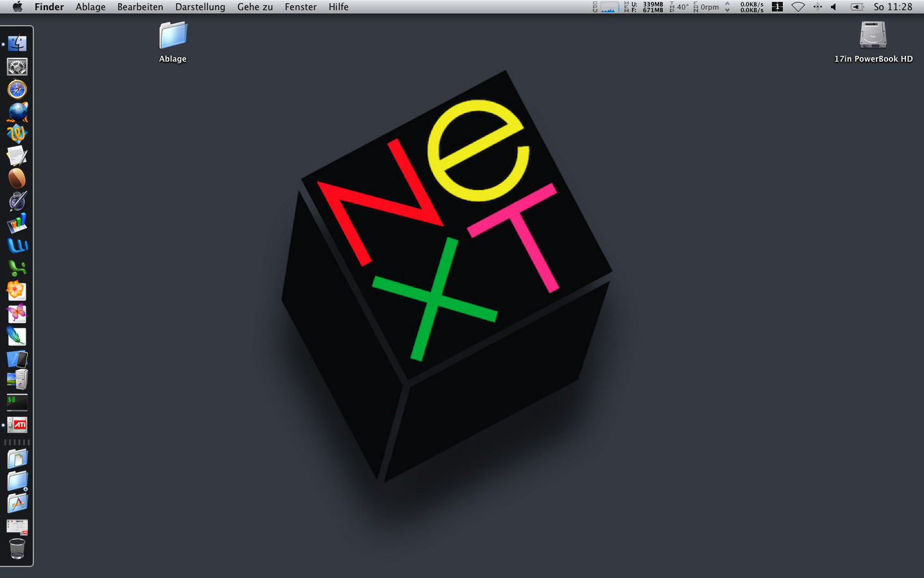
Task: Open Adobe Illustrator flower icon in Dock
Action: (x=17, y=290)
